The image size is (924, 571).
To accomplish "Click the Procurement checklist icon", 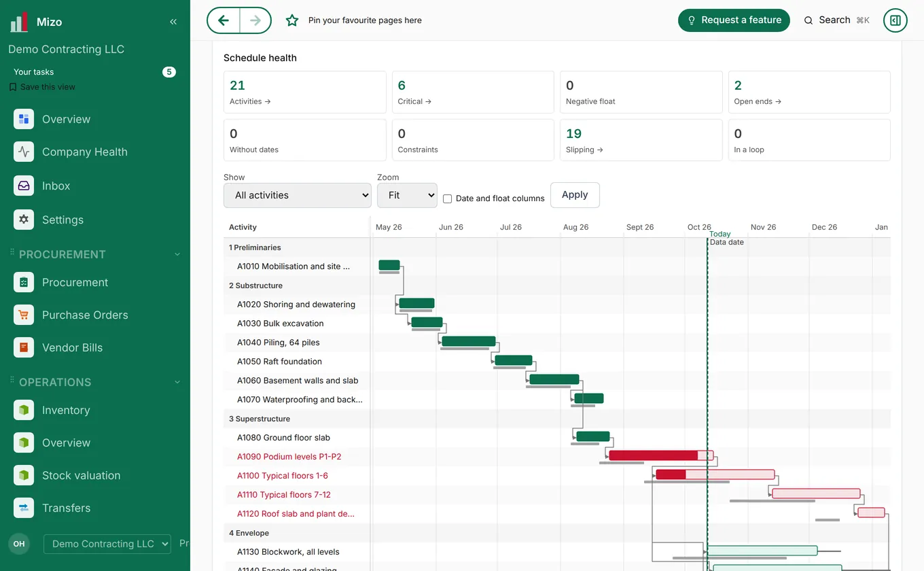I will tap(24, 282).
